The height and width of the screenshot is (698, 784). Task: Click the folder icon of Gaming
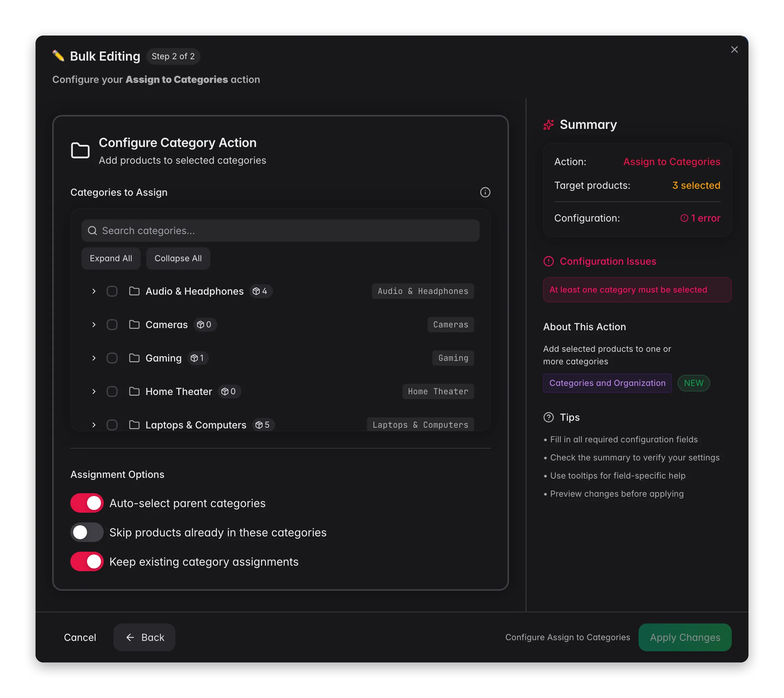(134, 358)
